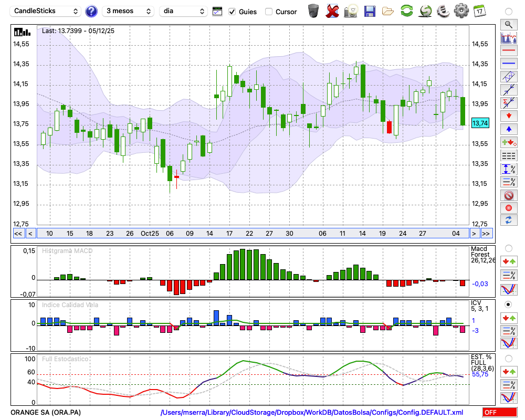Open the folder icon in top toolbar

pyautogui.click(x=388, y=10)
